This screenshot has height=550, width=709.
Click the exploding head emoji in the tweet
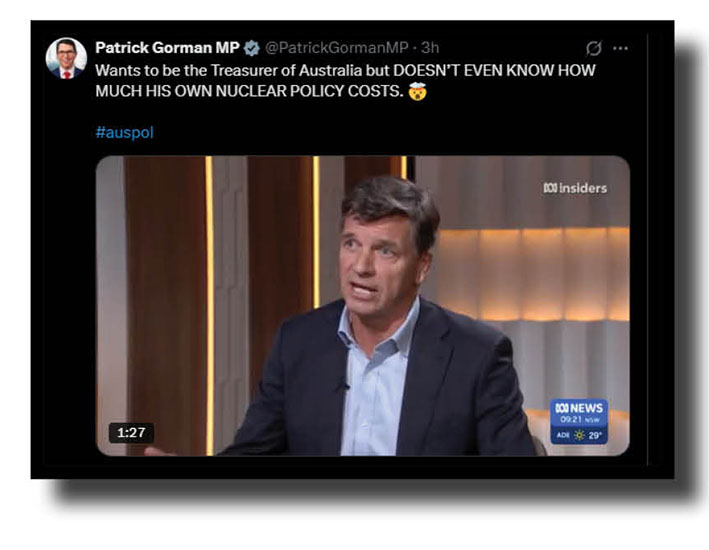coord(417,91)
